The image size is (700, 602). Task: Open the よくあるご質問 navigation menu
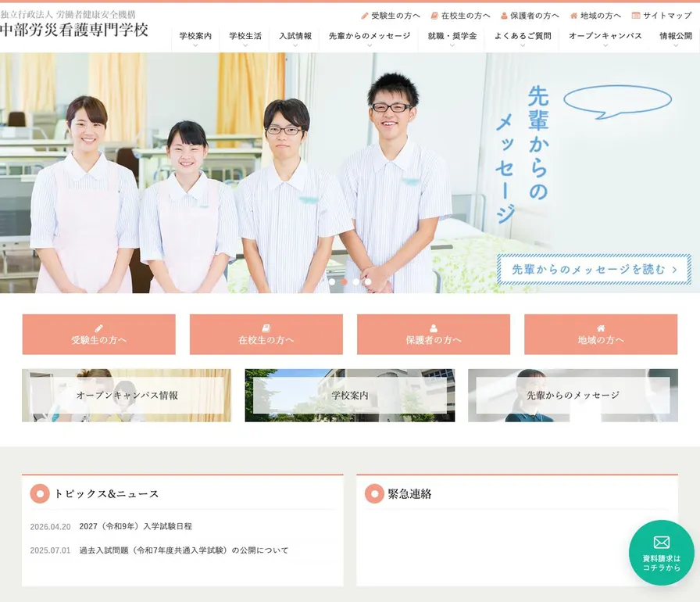[x=523, y=36]
